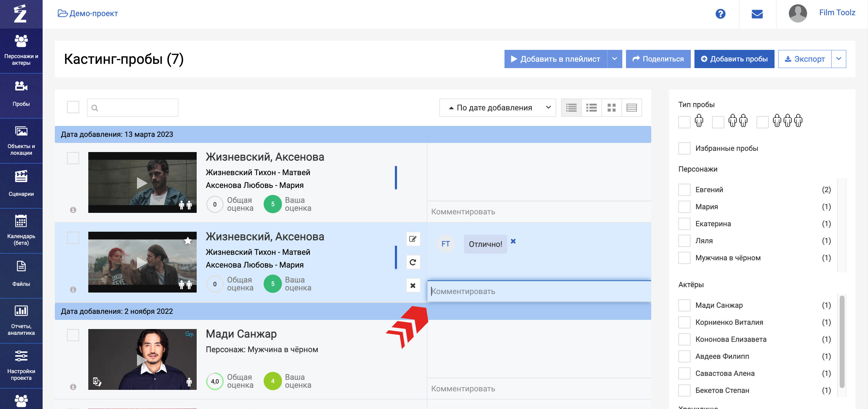The width and height of the screenshot is (868, 409).
Task: Delete the "Отлично!" comment with blue X
Action: (513, 241)
